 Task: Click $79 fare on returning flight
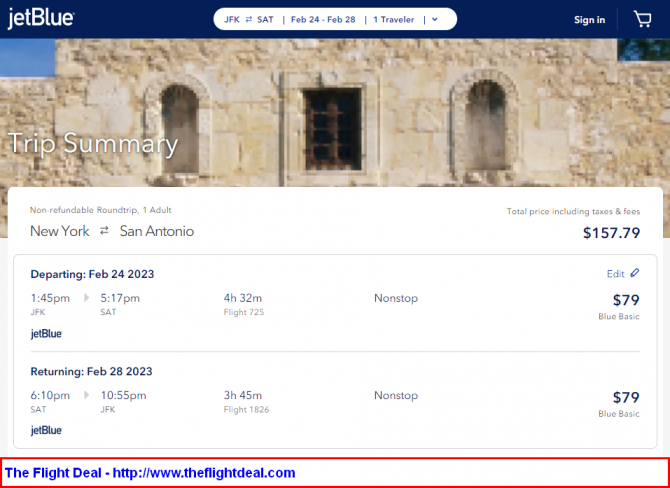pos(626,397)
